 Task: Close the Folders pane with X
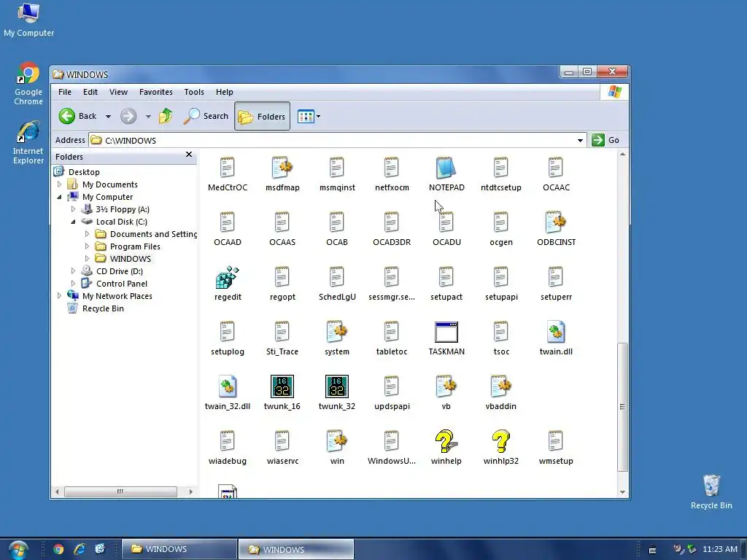pos(189,155)
